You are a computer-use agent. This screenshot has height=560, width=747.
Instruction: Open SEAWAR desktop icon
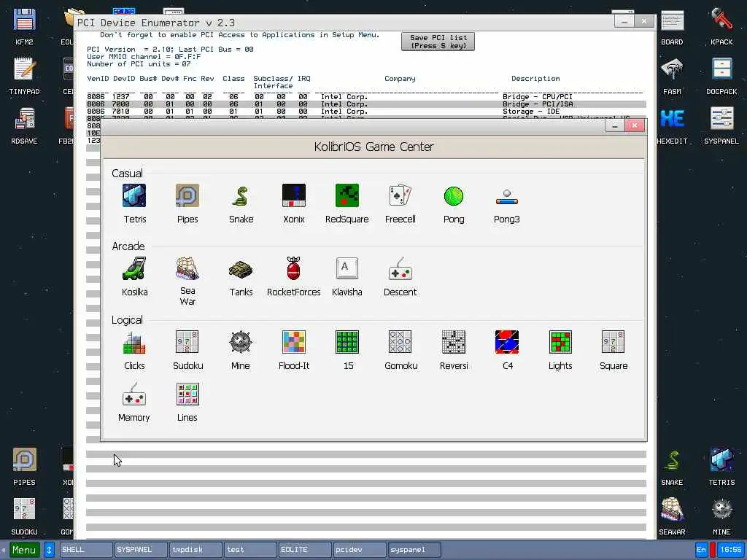[x=672, y=516]
